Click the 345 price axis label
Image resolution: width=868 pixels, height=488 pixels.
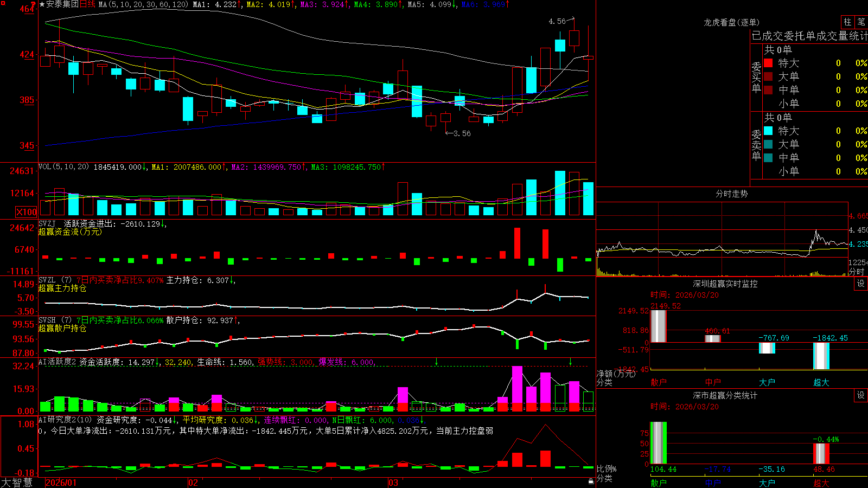click(x=27, y=145)
